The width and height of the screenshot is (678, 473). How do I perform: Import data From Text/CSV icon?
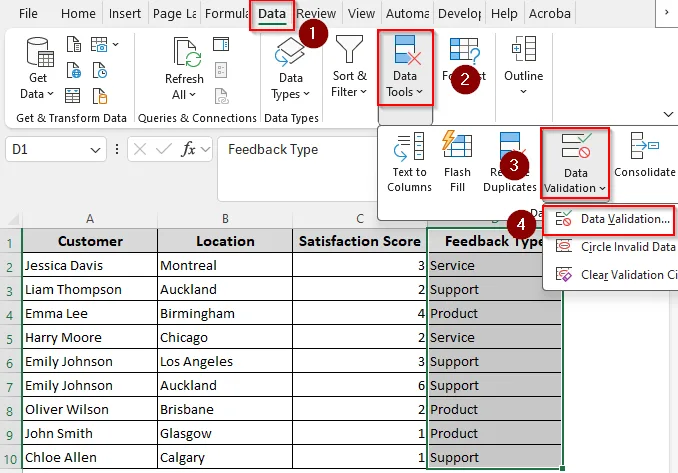click(74, 44)
